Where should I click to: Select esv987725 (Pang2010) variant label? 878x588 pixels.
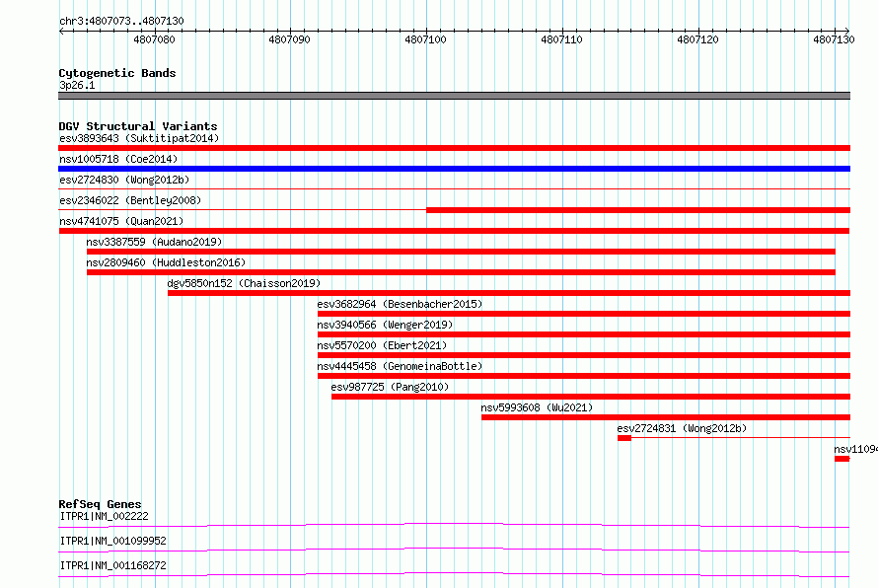390,387
